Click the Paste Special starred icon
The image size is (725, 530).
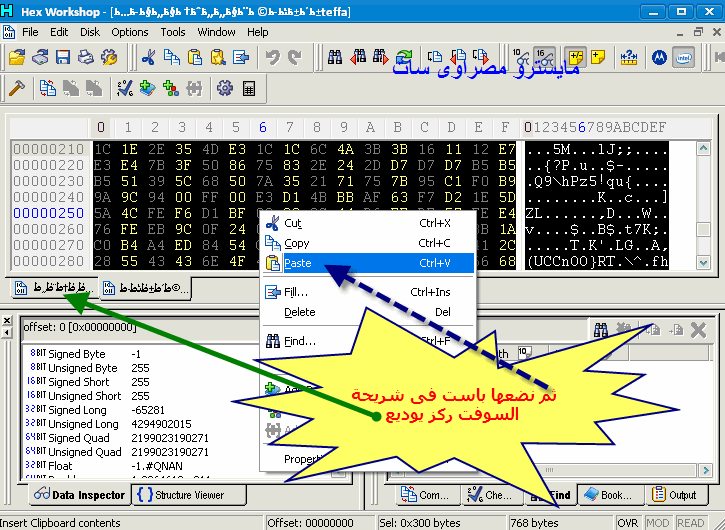point(218,57)
